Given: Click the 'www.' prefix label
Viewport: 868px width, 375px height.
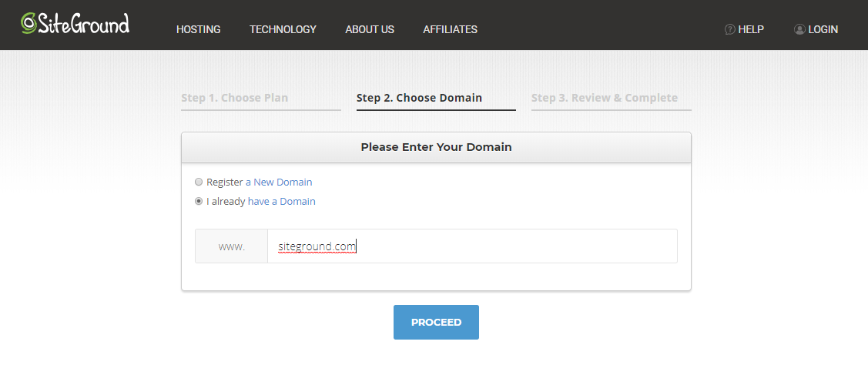Looking at the screenshot, I should tap(231, 246).
